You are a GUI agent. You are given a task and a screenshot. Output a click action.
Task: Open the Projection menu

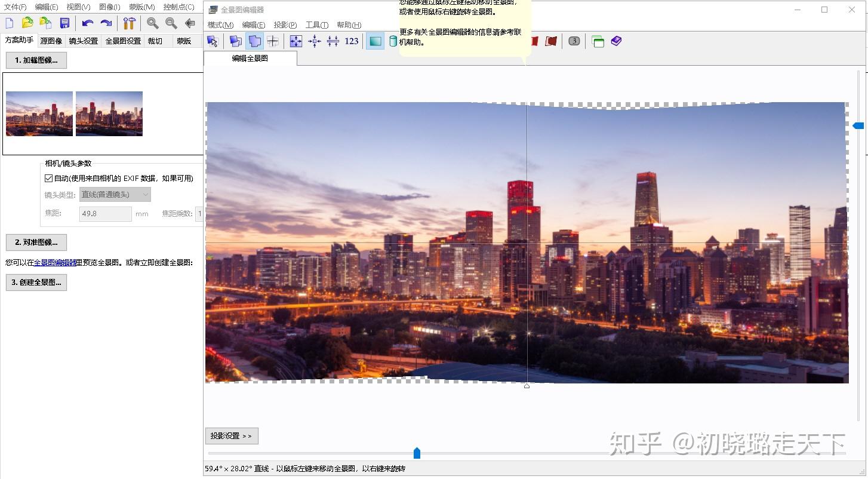pos(285,25)
